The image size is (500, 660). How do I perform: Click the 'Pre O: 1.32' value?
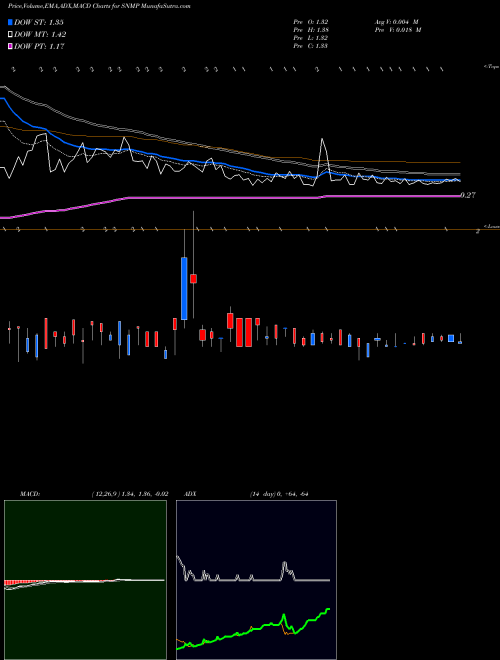(x=311, y=22)
